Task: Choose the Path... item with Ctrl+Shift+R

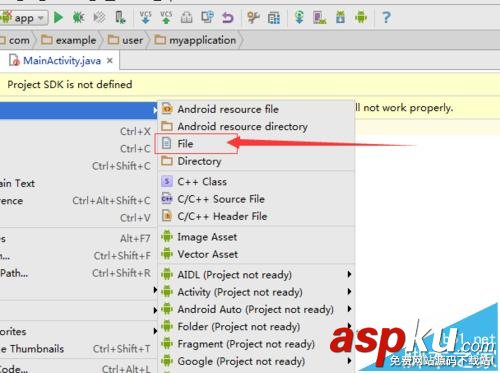Action: tap(78, 273)
